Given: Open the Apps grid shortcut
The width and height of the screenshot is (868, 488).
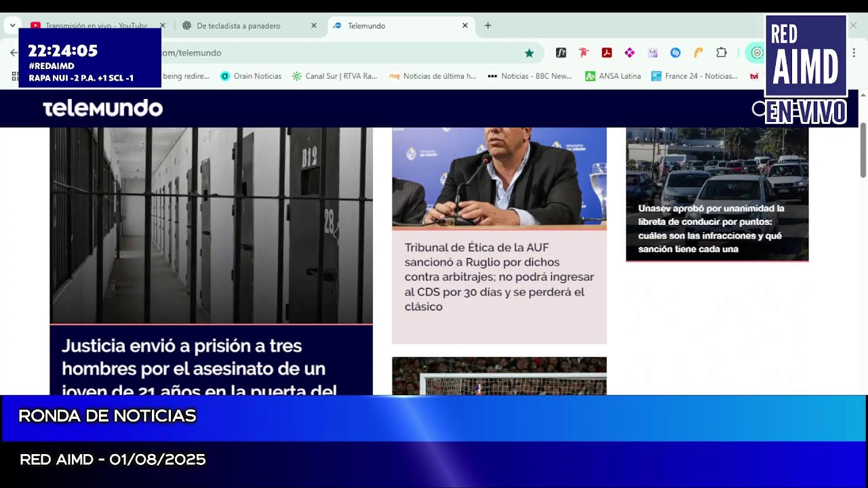Looking at the screenshot, I should click(x=15, y=76).
